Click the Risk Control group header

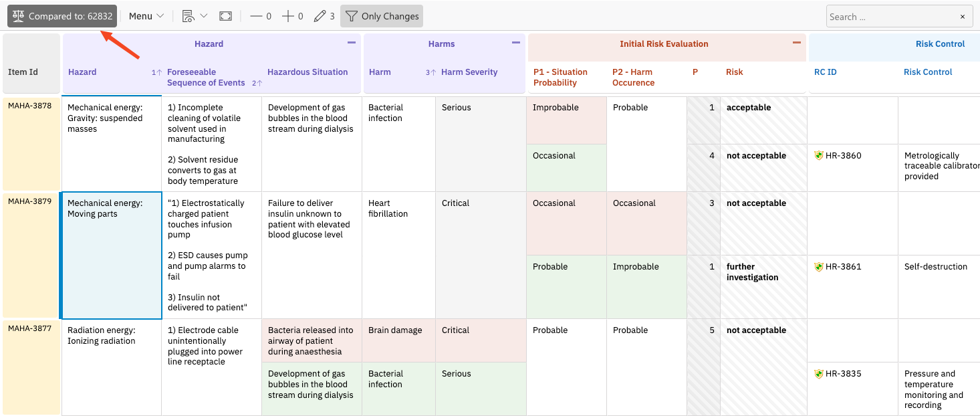click(x=940, y=44)
